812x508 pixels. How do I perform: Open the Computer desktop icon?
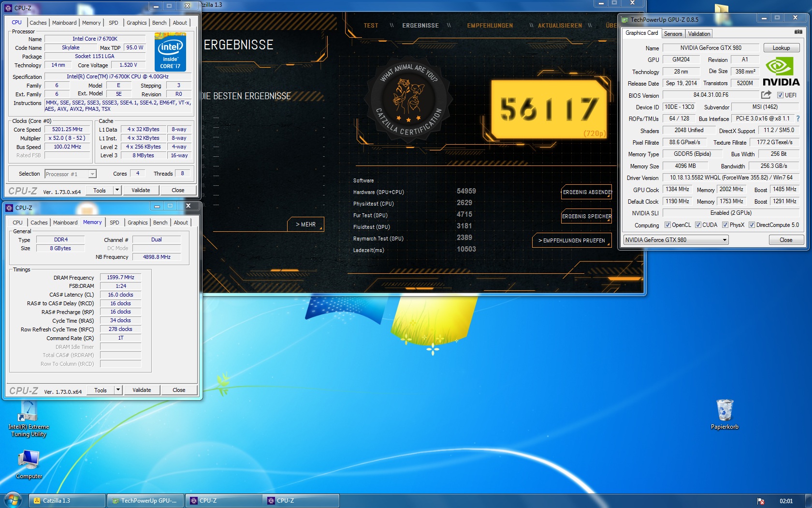pos(29,464)
